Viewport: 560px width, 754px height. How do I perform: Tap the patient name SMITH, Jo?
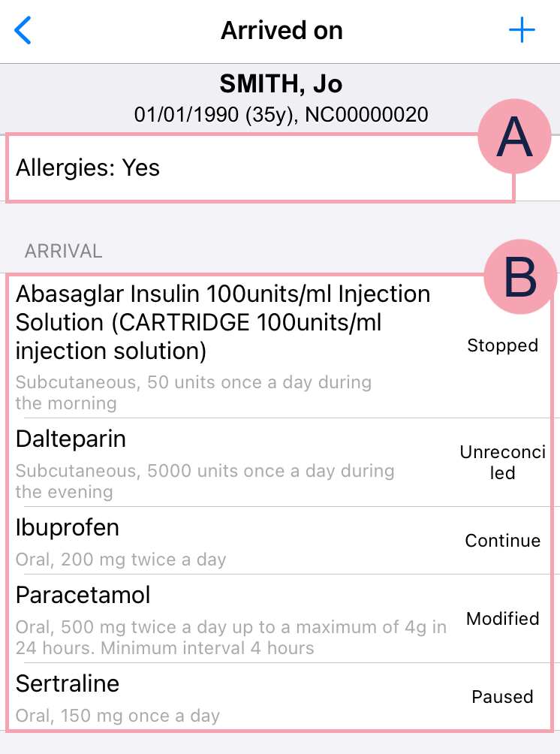tap(281, 83)
